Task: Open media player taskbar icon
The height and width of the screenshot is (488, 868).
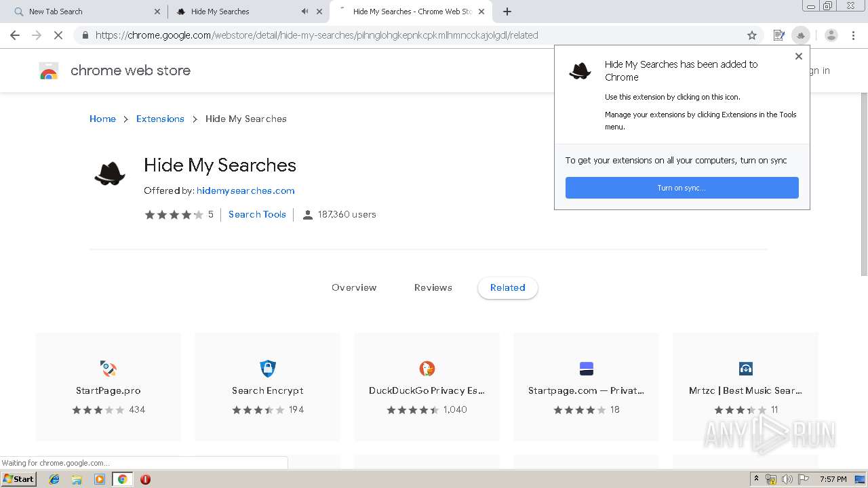Action: pos(100,479)
